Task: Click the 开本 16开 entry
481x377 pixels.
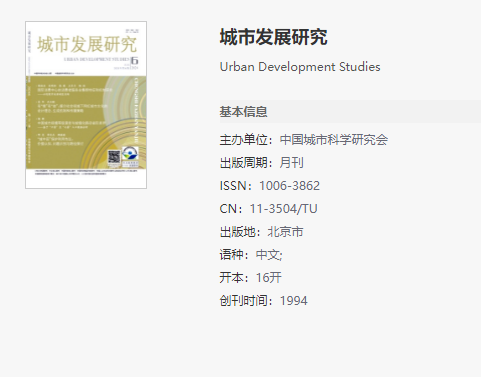Action: (x=251, y=277)
